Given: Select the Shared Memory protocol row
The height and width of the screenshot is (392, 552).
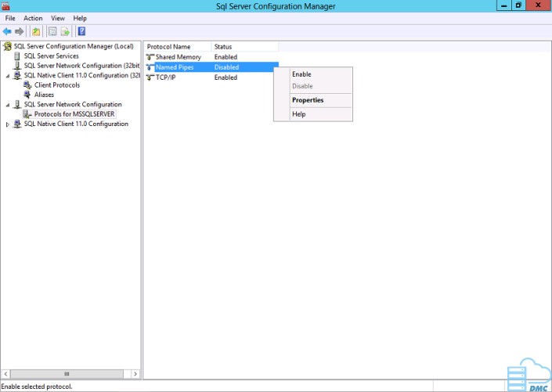Looking at the screenshot, I should [x=211, y=57].
